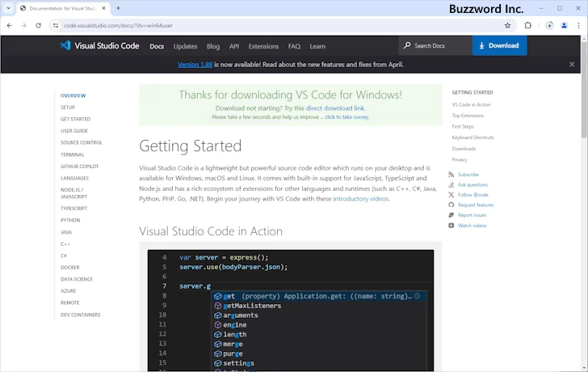Screen dimensions: 588x372
Task: Select DOCKER in the left sidebar
Action: click(70, 268)
